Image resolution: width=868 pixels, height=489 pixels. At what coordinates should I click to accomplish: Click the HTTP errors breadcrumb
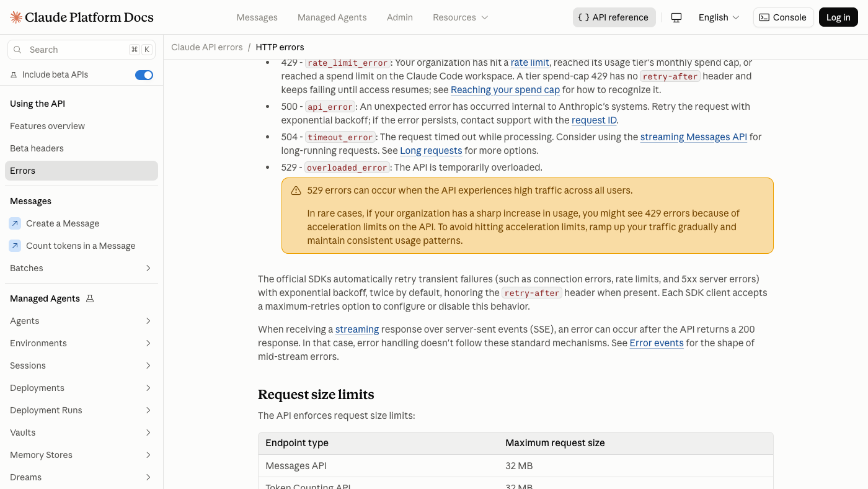click(280, 47)
